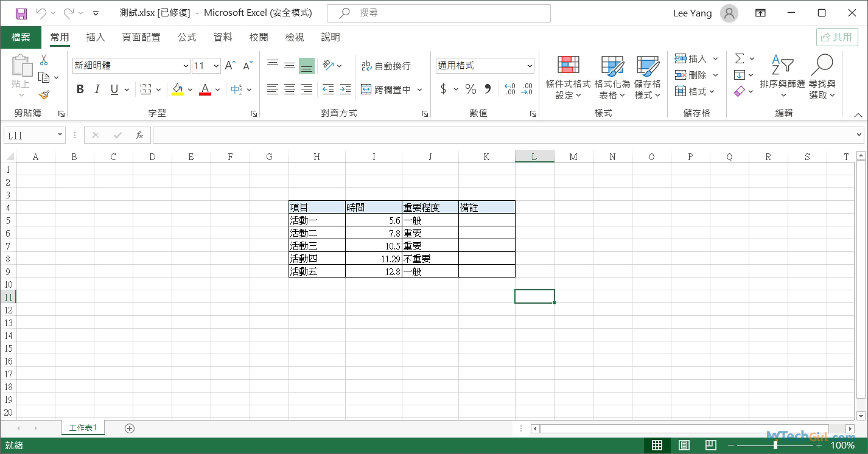This screenshot has width=868, height=454.
Task: Open the 插入 ribbon tab
Action: pyautogui.click(x=96, y=37)
